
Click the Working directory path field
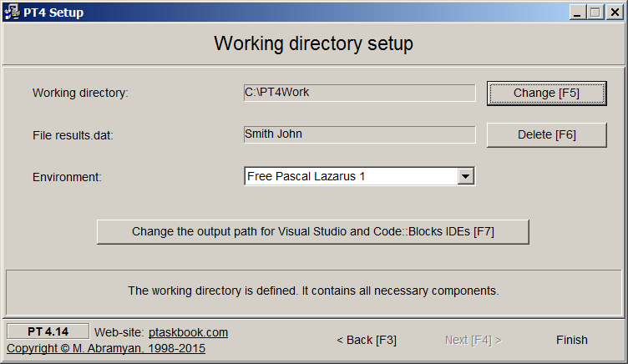point(359,93)
